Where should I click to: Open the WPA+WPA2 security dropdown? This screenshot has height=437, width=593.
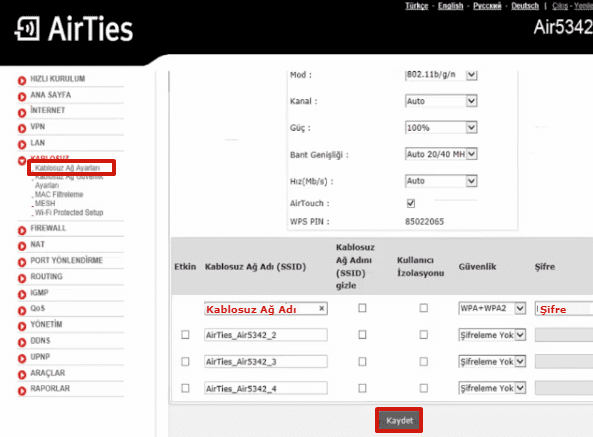click(492, 308)
